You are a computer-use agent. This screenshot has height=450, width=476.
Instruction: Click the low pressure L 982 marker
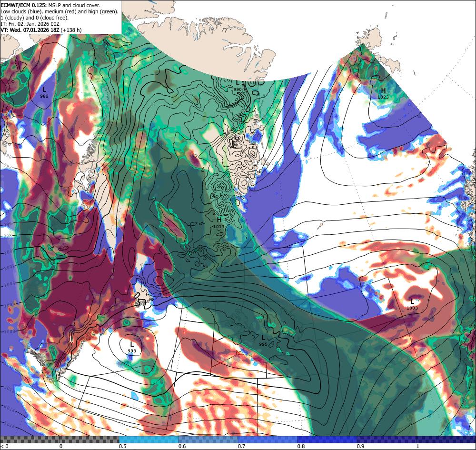pyautogui.click(x=44, y=92)
